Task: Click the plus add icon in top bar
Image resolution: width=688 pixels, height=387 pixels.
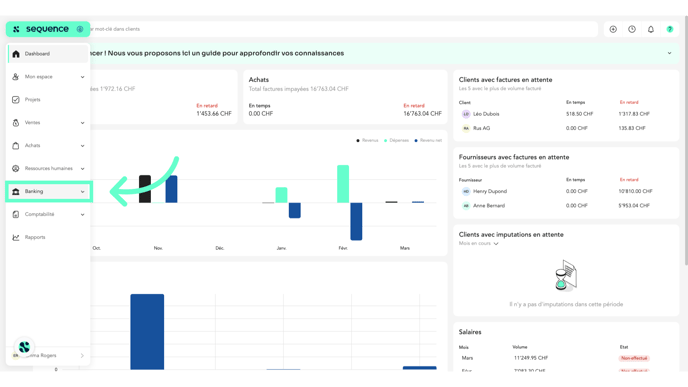Action: click(613, 29)
